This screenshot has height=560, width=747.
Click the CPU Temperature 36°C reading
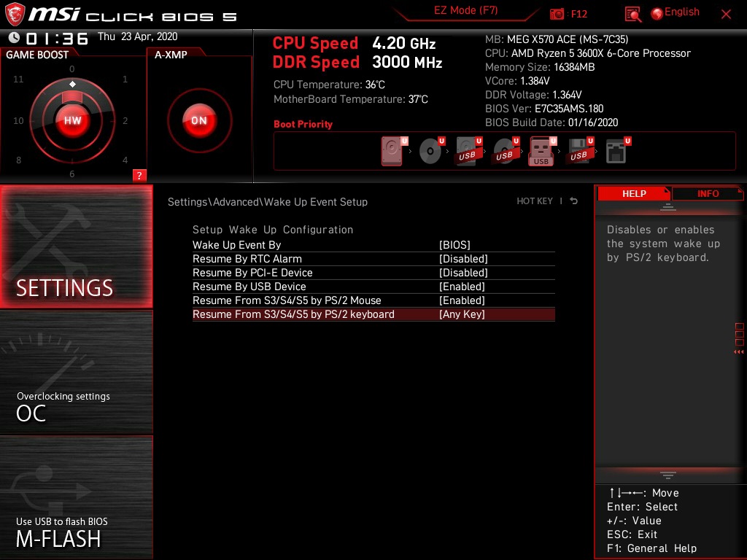click(x=329, y=85)
